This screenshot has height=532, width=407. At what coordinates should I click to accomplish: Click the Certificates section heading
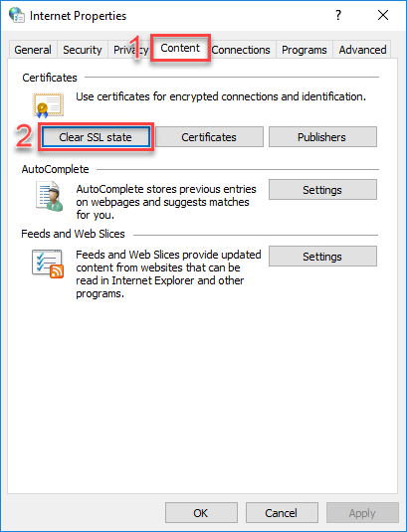click(50, 78)
